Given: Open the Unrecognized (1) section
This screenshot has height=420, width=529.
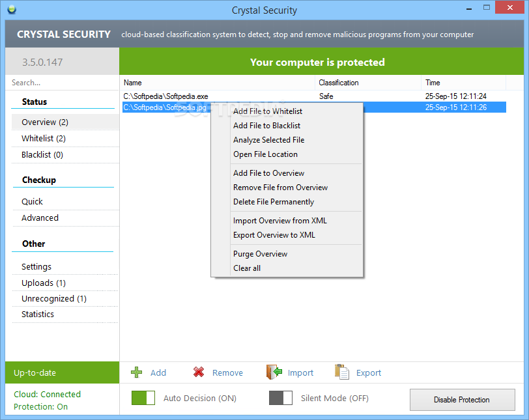Looking at the screenshot, I should pos(65,299).
